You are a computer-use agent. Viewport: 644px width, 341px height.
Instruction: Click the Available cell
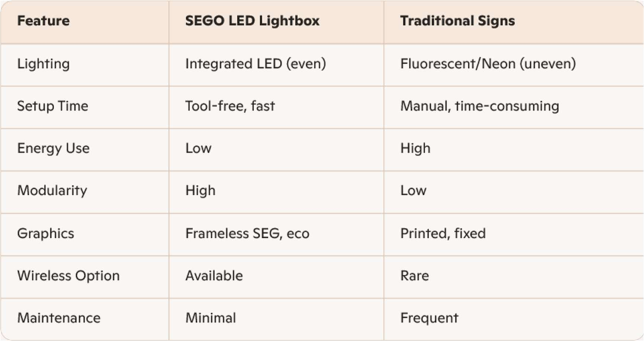coord(214,276)
